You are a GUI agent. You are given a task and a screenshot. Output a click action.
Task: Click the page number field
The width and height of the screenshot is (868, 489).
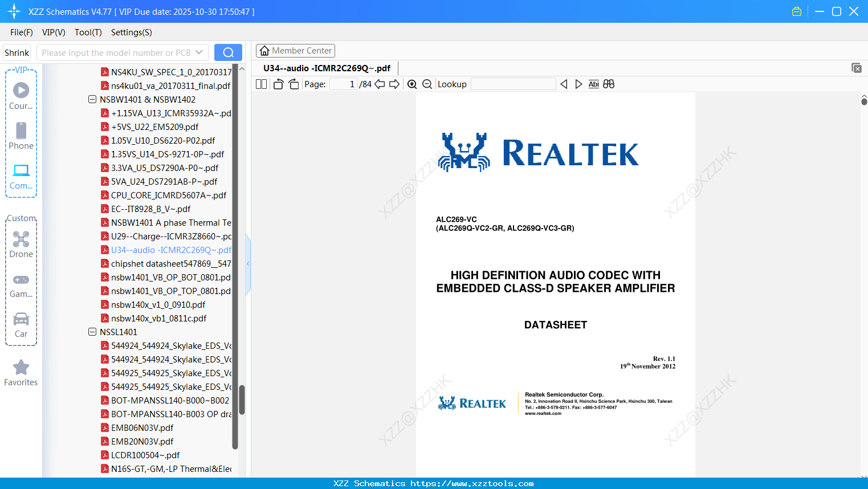point(344,84)
